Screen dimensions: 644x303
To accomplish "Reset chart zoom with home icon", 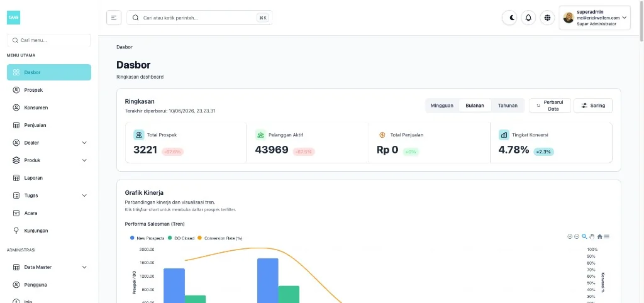I will coord(599,236).
